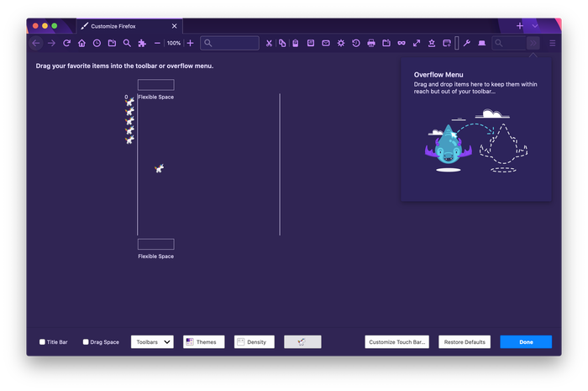Click the Print icon
This screenshot has height=391, width=588.
click(x=371, y=43)
